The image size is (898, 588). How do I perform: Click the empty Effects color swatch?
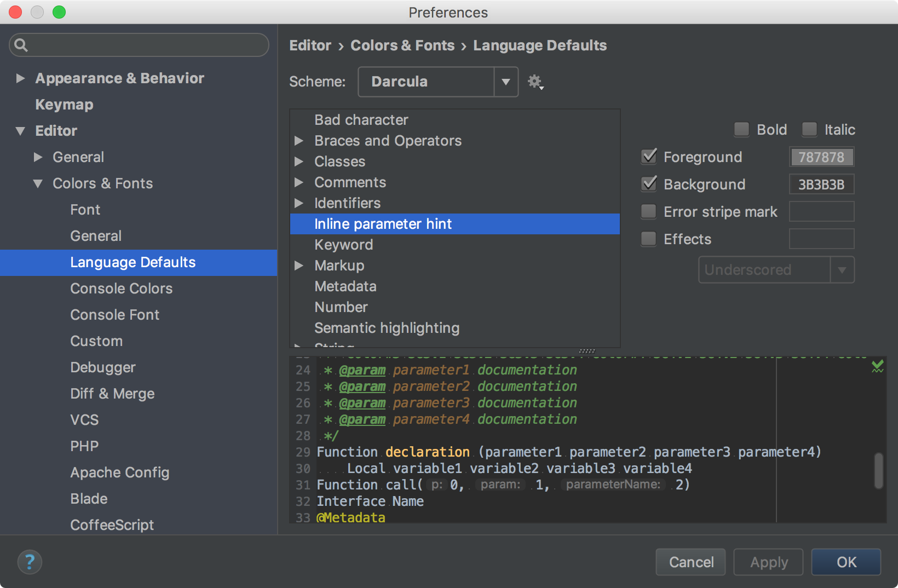coord(821,239)
